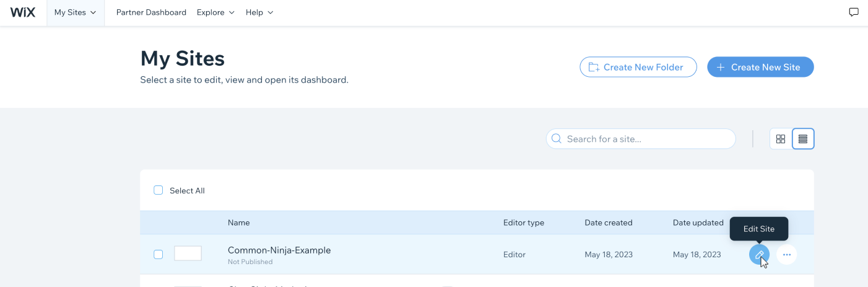Click the Not Published status text
868x287 pixels.
pos(250,262)
